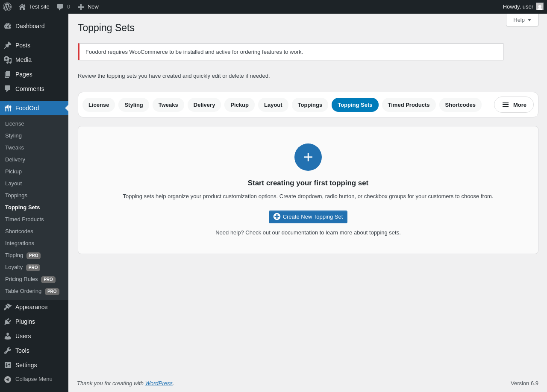This screenshot has height=392, width=547.
Task: Select the Delivery tab
Action: (x=204, y=105)
